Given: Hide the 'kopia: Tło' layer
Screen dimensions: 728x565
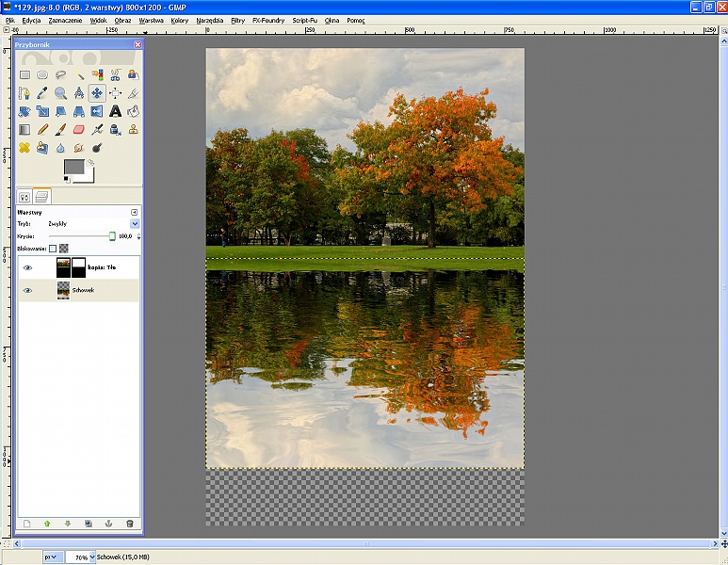Looking at the screenshot, I should [x=27, y=268].
